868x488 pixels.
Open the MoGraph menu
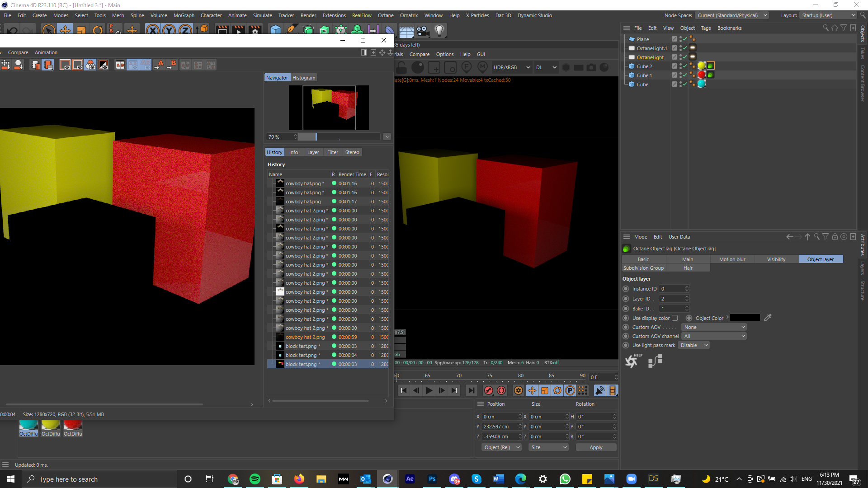(184, 15)
